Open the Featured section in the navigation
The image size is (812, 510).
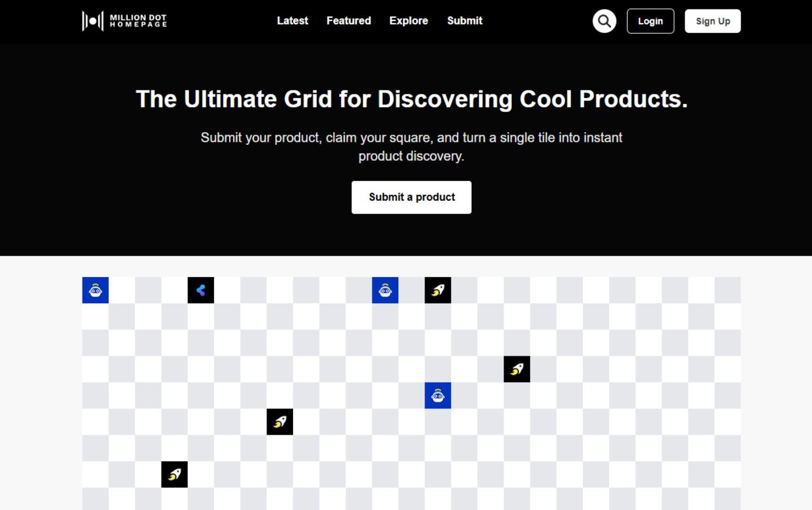348,21
